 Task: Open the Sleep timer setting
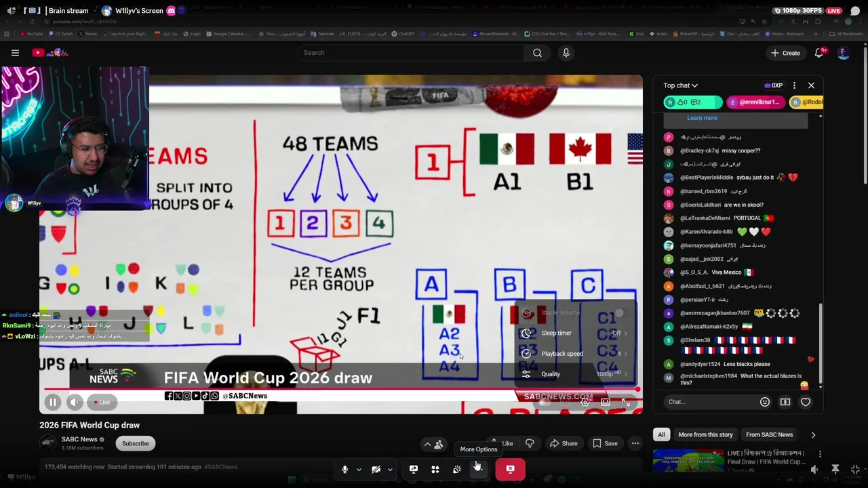[576, 333]
